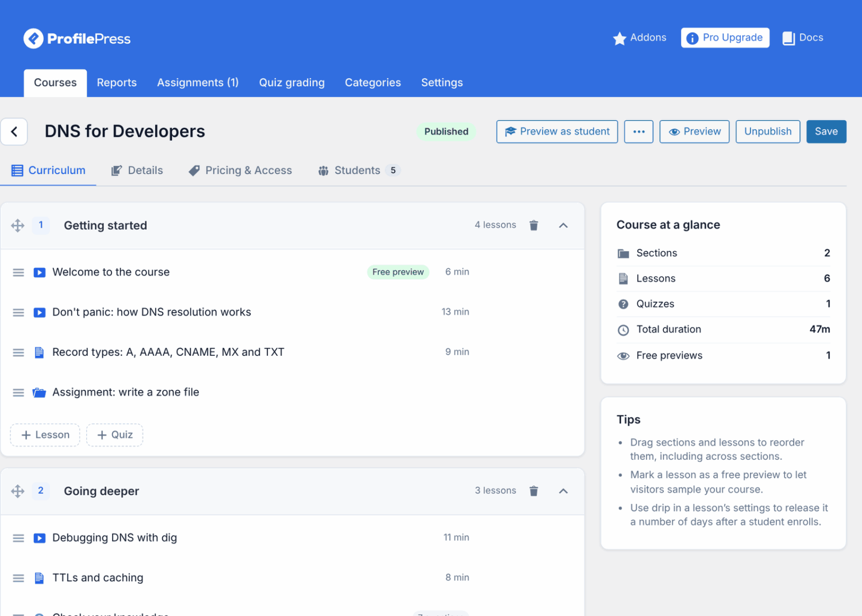Switch to the Reports tab
This screenshot has width=862, height=616.
pos(117,83)
